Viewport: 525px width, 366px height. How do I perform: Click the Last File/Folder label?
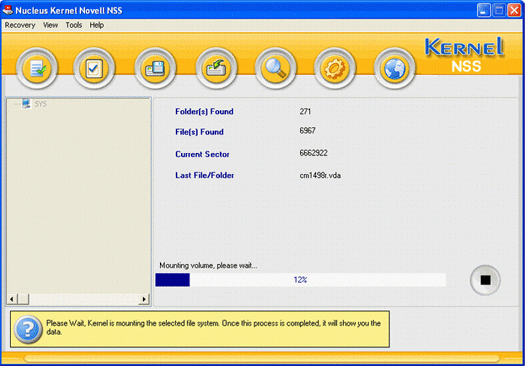pyautogui.click(x=205, y=175)
